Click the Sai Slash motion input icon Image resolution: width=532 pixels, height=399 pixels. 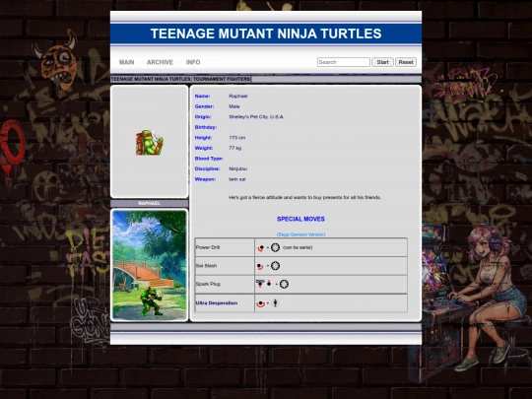260,266
